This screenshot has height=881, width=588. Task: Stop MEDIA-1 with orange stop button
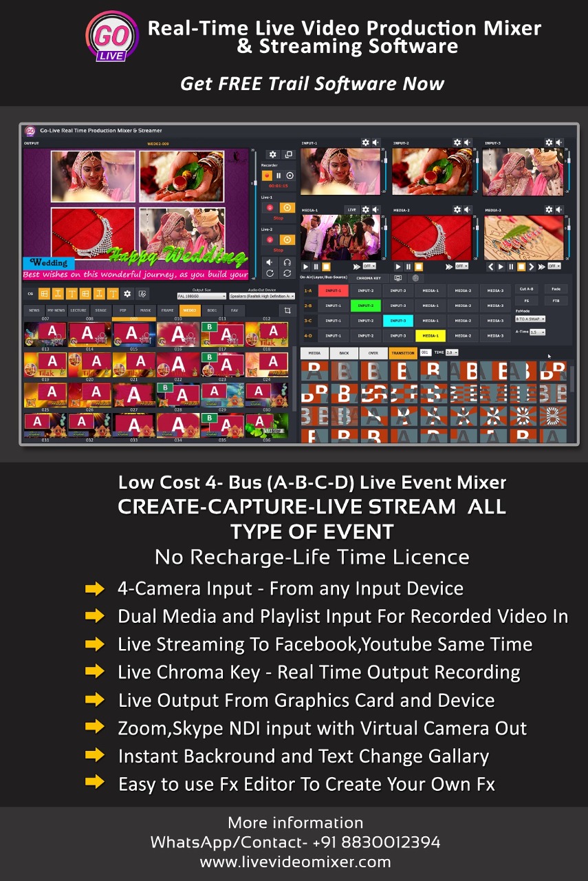click(x=326, y=266)
